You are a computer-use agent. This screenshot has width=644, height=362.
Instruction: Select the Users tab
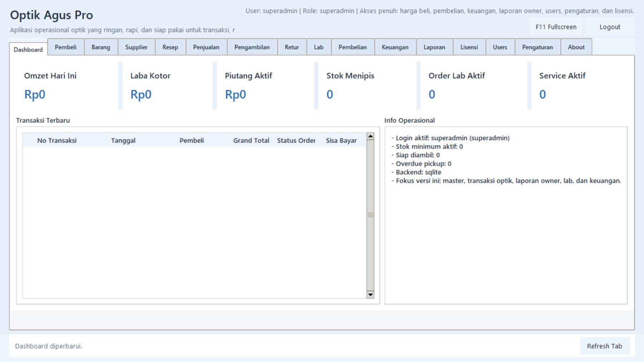coord(500,47)
